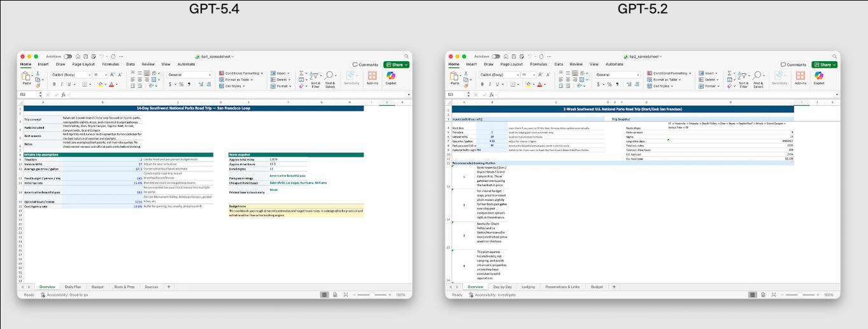
Task: Click italic button in the bp4_spreadsheet window
Action: pos(62,84)
